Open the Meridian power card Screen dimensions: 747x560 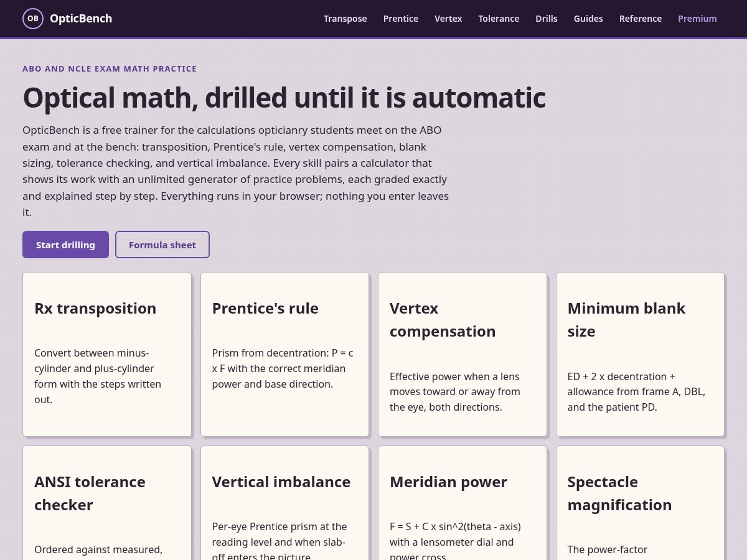pos(463,503)
